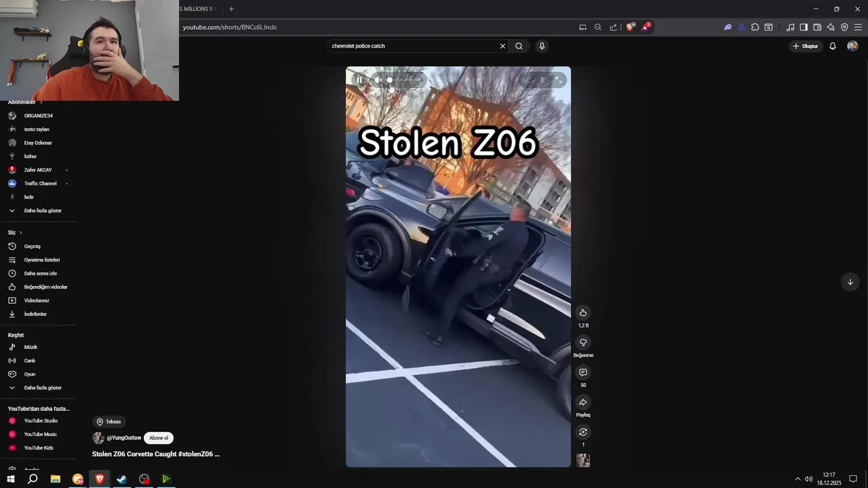Open the Remix button
The width and height of the screenshot is (868, 488).
coord(583,432)
